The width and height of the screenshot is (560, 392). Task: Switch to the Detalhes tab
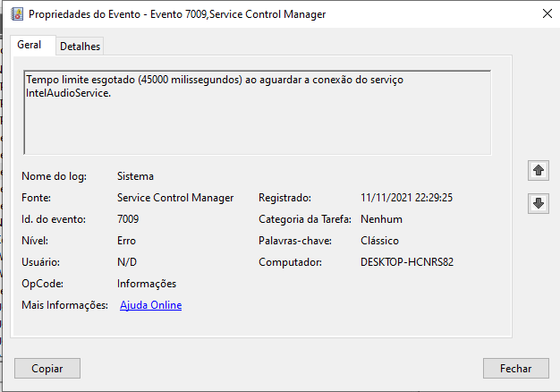pos(80,47)
